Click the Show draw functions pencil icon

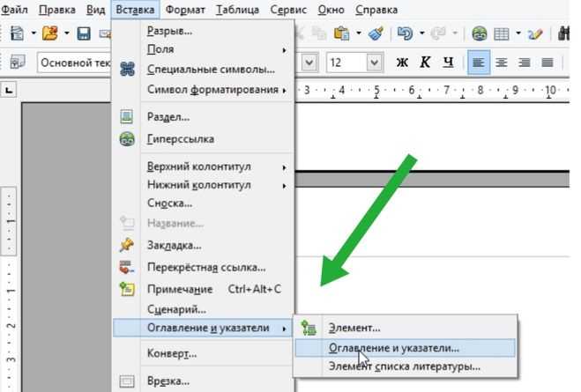pyautogui.click(x=535, y=33)
